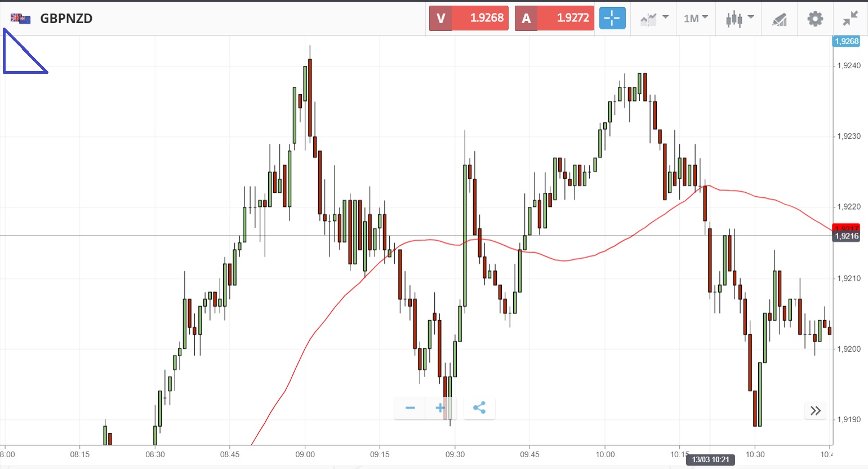Click the 08:45 time axis label
The width and height of the screenshot is (868, 469).
click(230, 454)
